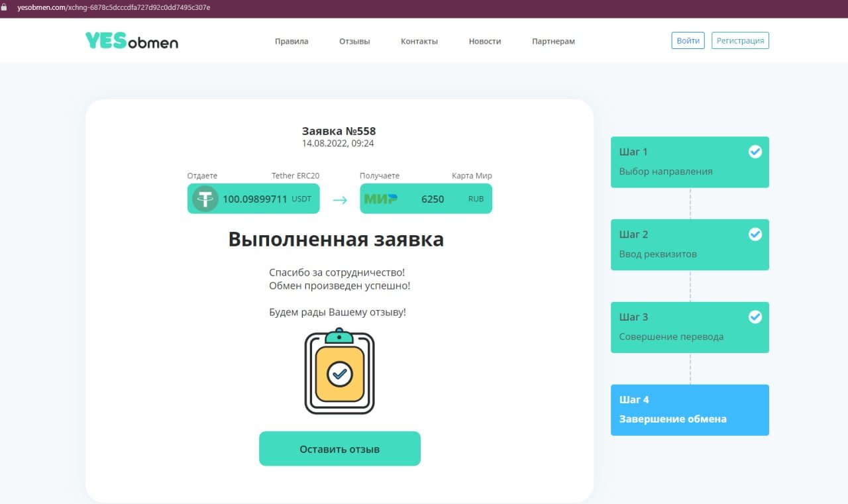
Task: Click the Step 3 (Шаг 3) checkmark icon
Action: (x=755, y=317)
